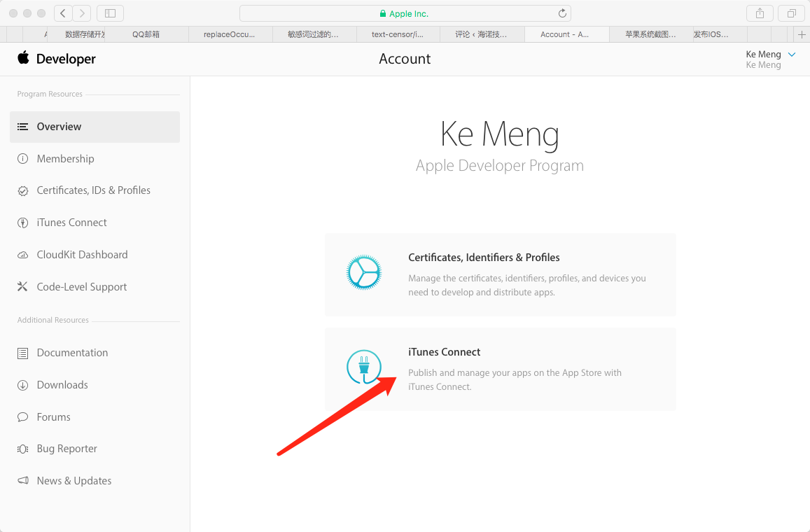The width and height of the screenshot is (810, 532).
Task: Click the Bug Reporter bug icon
Action: click(x=22, y=449)
